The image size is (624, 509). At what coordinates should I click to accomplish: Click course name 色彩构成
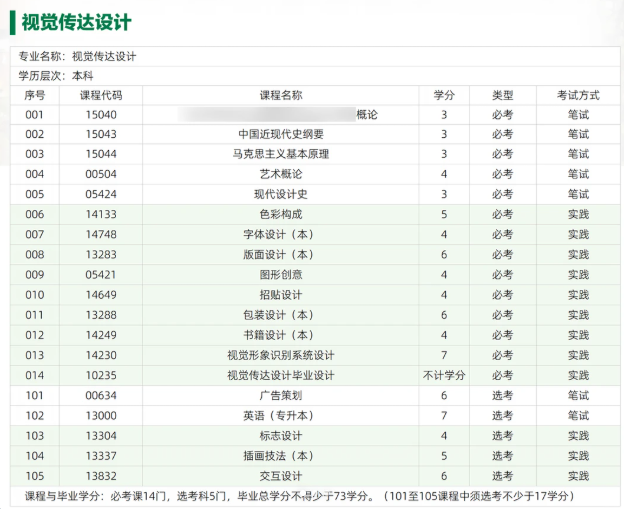pos(281,215)
